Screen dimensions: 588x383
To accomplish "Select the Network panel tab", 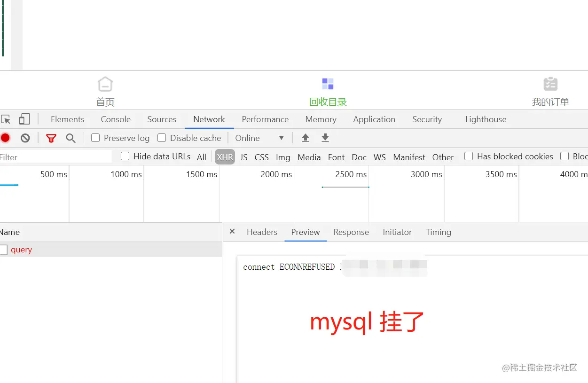I will (209, 119).
